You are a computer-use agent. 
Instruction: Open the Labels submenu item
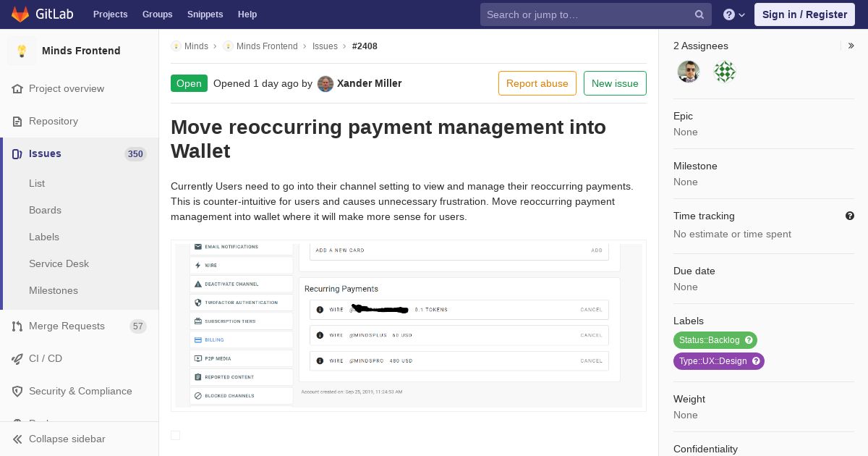pos(44,237)
